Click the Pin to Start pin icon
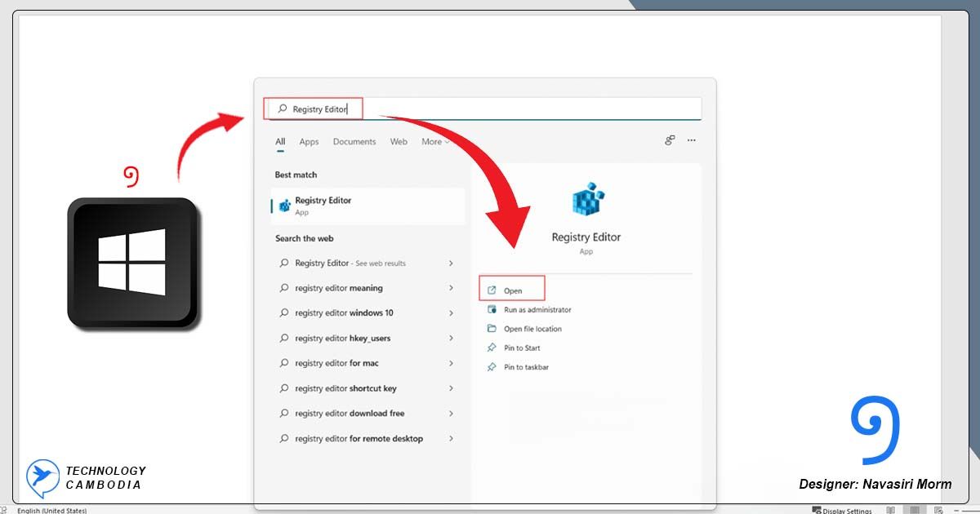The width and height of the screenshot is (980, 514). 492,348
